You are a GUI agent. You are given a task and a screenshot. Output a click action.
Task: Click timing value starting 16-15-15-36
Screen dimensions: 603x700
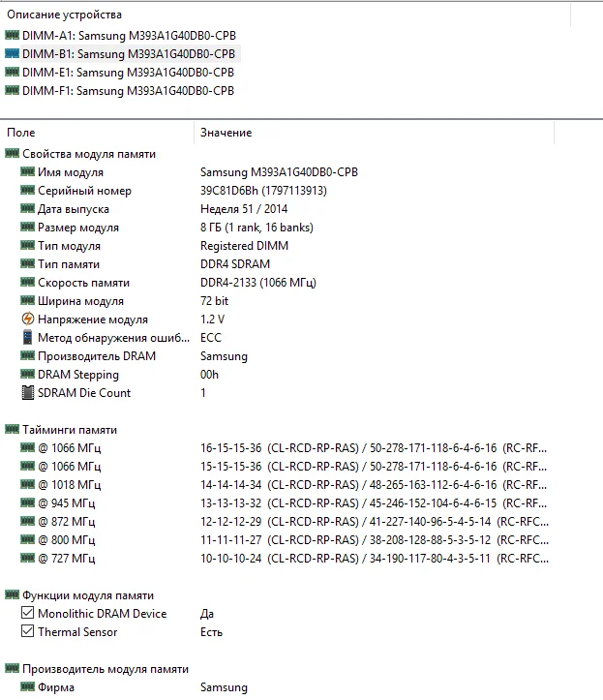click(374, 447)
